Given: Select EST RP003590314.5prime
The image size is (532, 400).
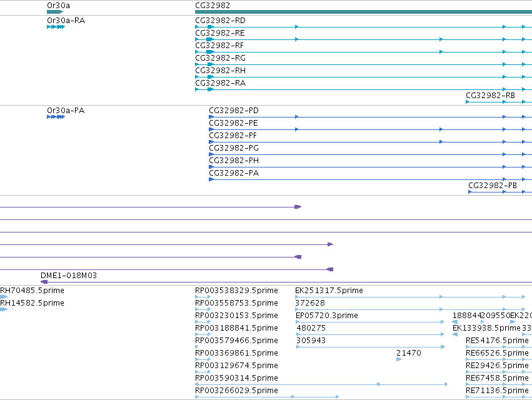Looking at the screenshot, I should 236,378.
